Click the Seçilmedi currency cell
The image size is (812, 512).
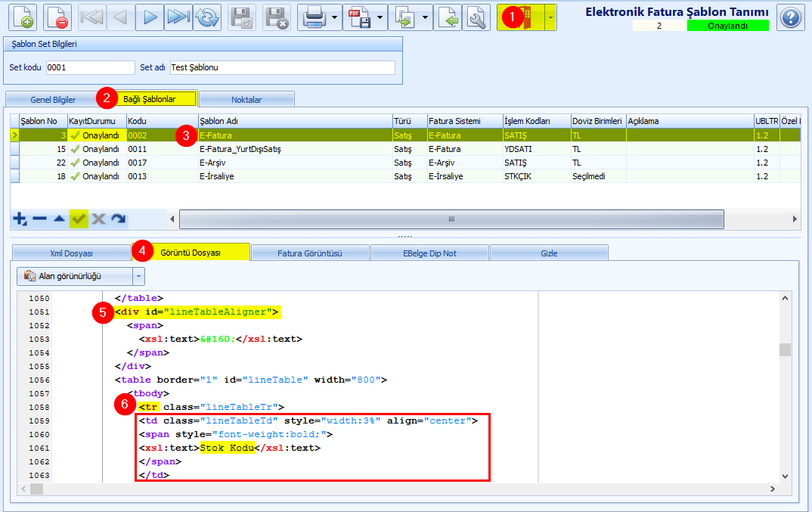coord(598,176)
